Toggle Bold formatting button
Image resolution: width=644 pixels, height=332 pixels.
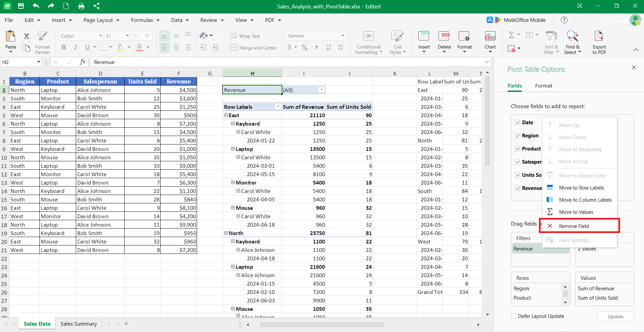(x=64, y=47)
